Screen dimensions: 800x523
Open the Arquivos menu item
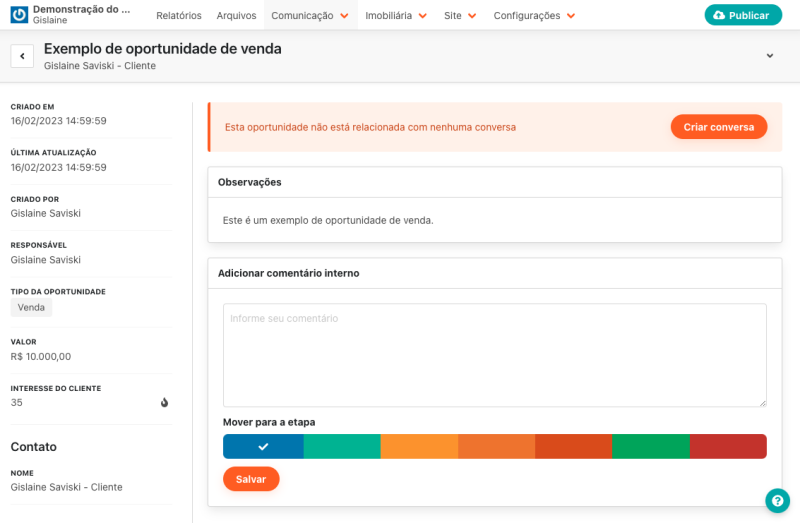click(x=236, y=16)
